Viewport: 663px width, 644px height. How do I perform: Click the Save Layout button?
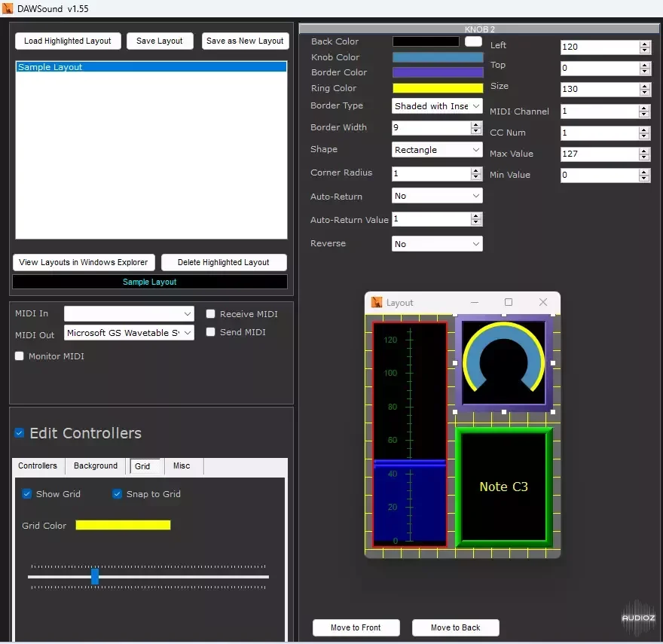pyautogui.click(x=160, y=41)
